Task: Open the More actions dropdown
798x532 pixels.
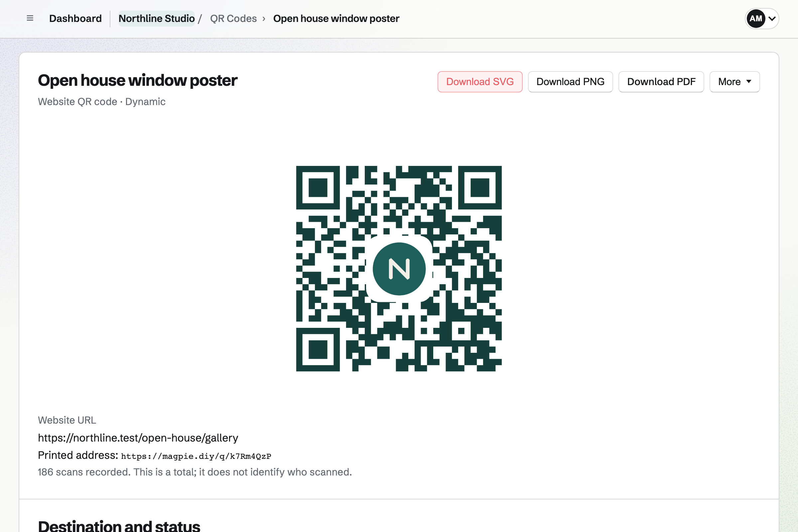Action: pyautogui.click(x=734, y=82)
